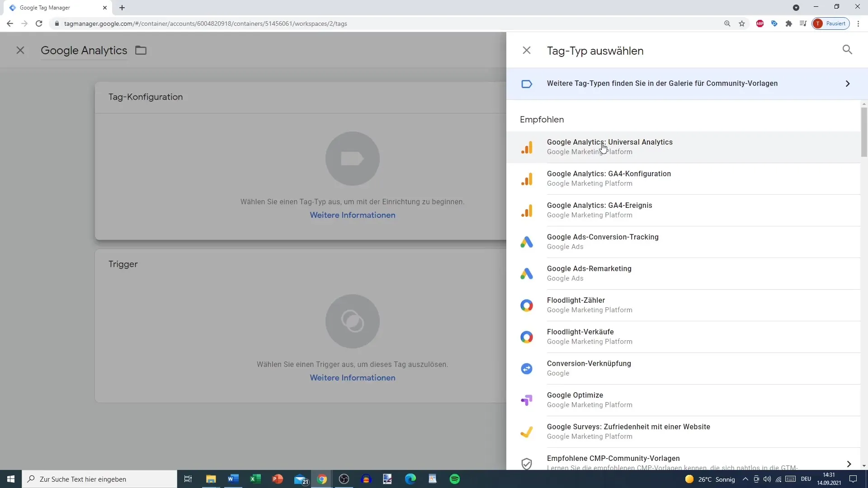This screenshot has width=868, height=488.
Task: Click the CMP shield icon
Action: click(527, 464)
